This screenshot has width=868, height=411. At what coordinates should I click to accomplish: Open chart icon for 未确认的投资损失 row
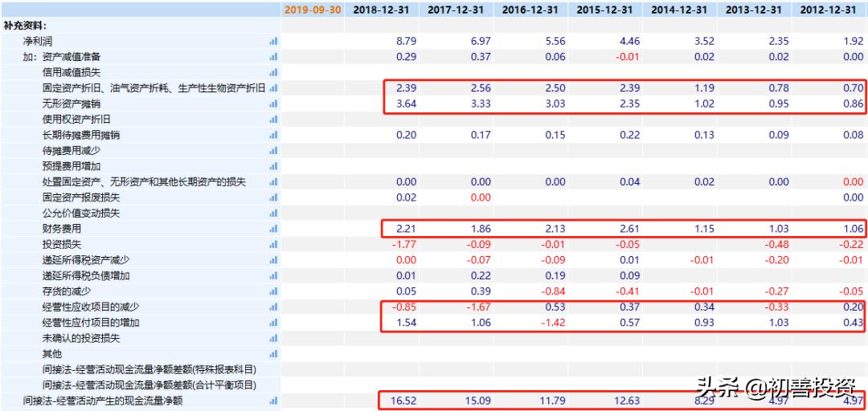[273, 338]
